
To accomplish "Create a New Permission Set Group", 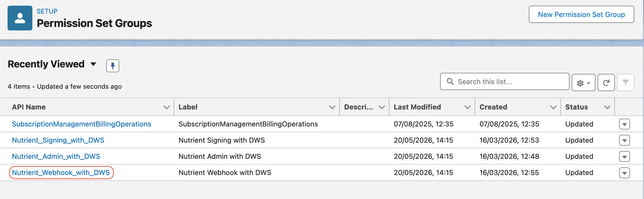I will (x=581, y=14).
